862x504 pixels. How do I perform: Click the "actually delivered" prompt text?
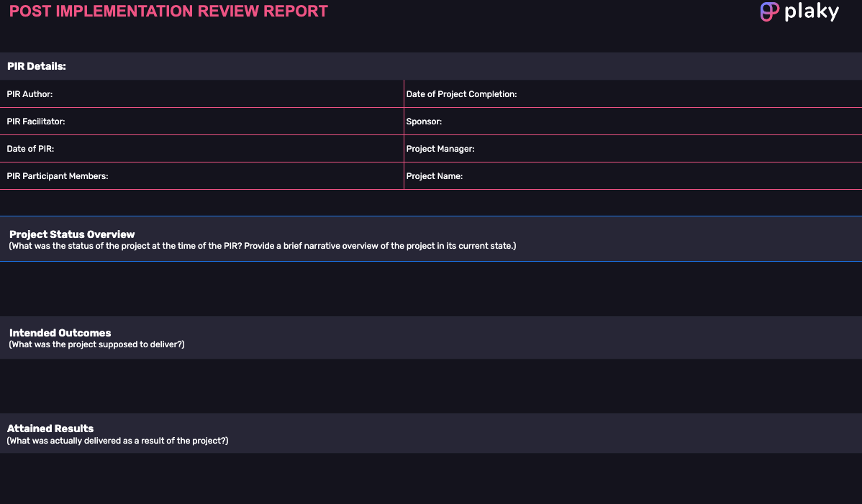click(117, 441)
